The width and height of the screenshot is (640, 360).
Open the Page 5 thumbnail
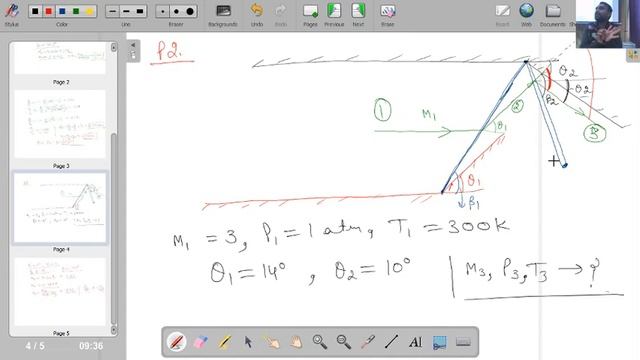(x=60, y=291)
